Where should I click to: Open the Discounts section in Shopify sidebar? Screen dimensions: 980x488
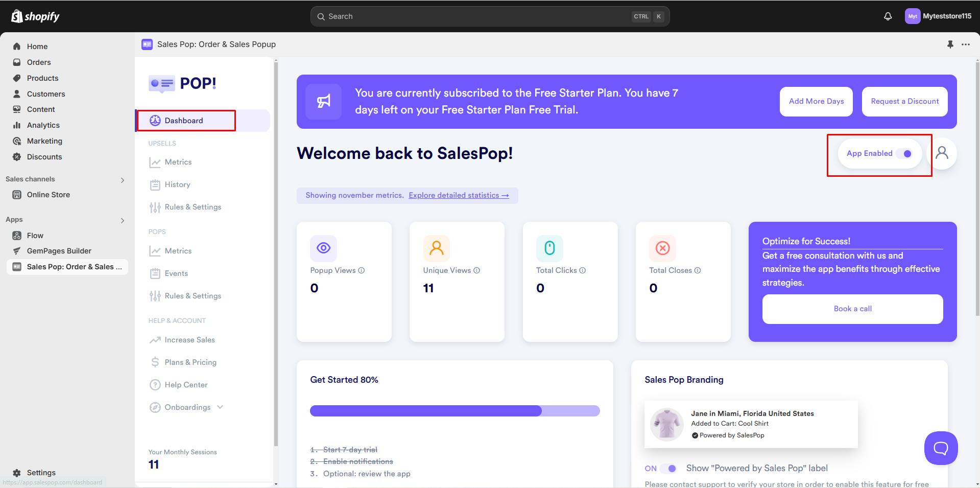point(44,157)
